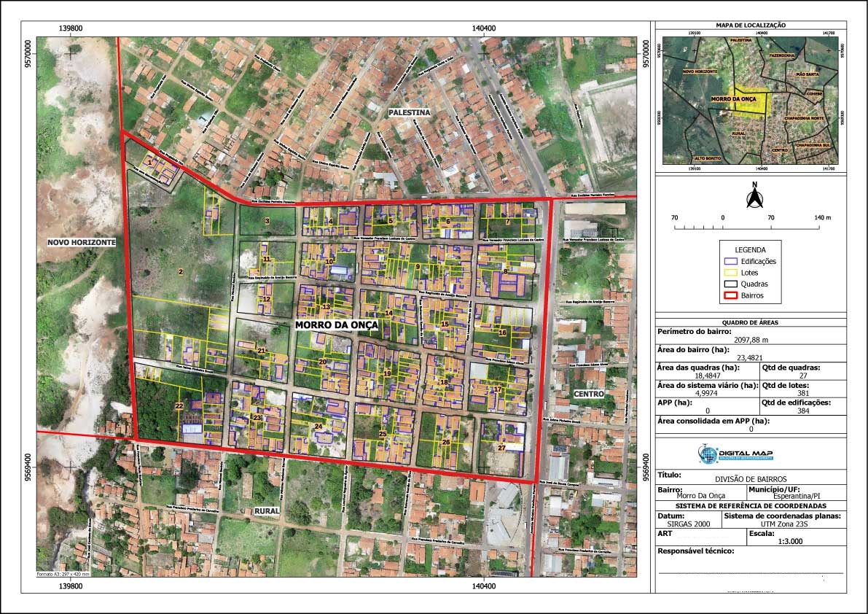Click the north arrow compass symbol

click(x=754, y=195)
